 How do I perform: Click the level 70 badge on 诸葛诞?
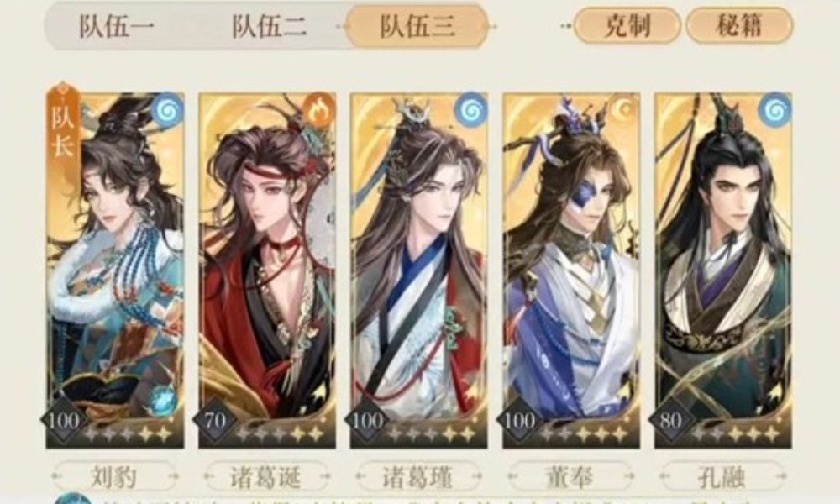(215, 421)
